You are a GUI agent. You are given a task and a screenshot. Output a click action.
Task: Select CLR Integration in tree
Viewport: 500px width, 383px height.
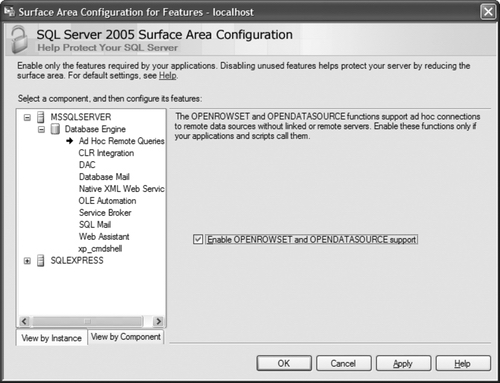click(x=106, y=153)
